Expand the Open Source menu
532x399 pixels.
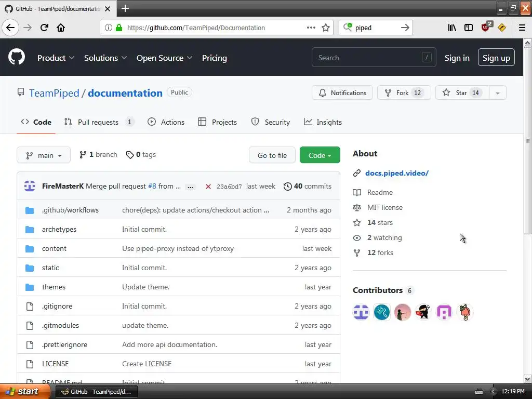pyautogui.click(x=164, y=58)
